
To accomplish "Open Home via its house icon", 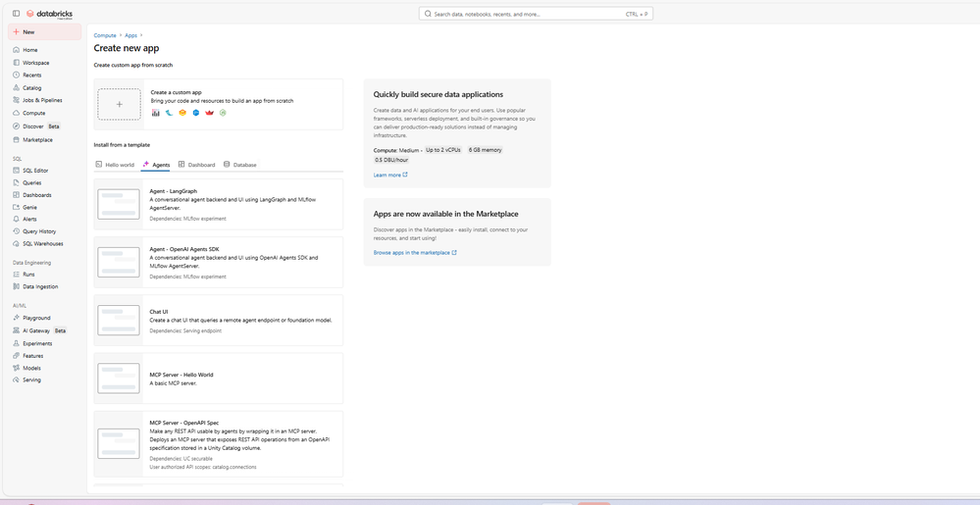I will [17, 50].
